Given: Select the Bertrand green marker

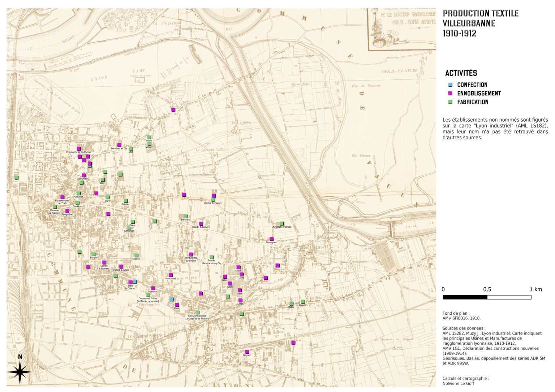Looking at the screenshot, I should [186, 216].
